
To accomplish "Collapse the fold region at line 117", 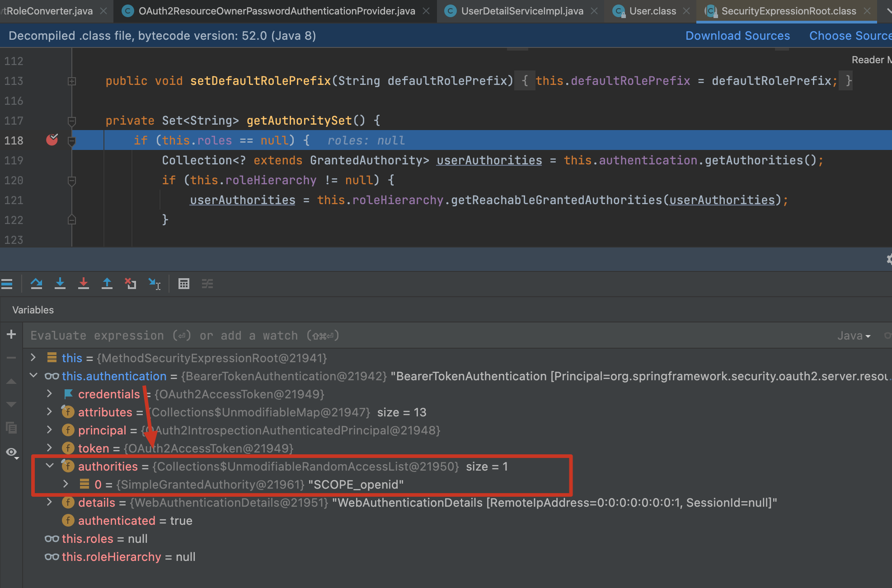I will tap(71, 121).
